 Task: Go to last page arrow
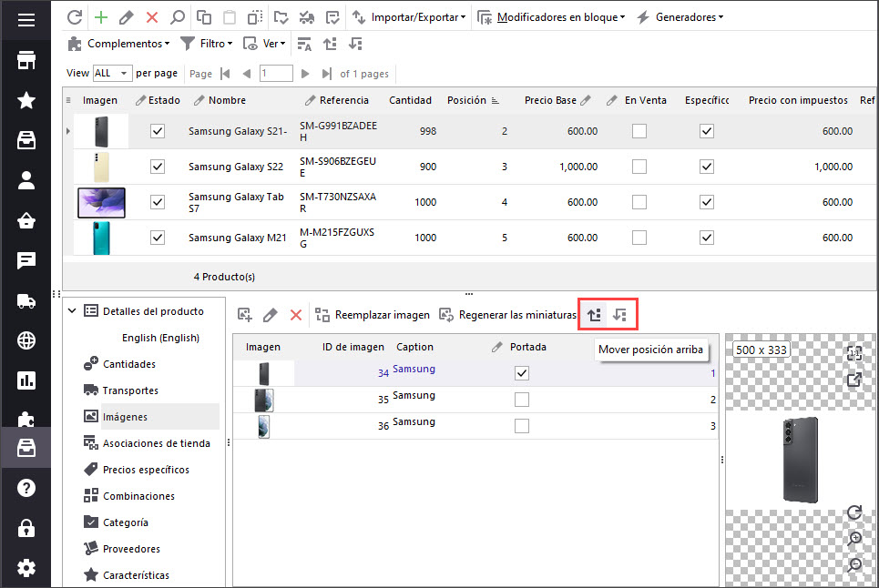pyautogui.click(x=326, y=74)
